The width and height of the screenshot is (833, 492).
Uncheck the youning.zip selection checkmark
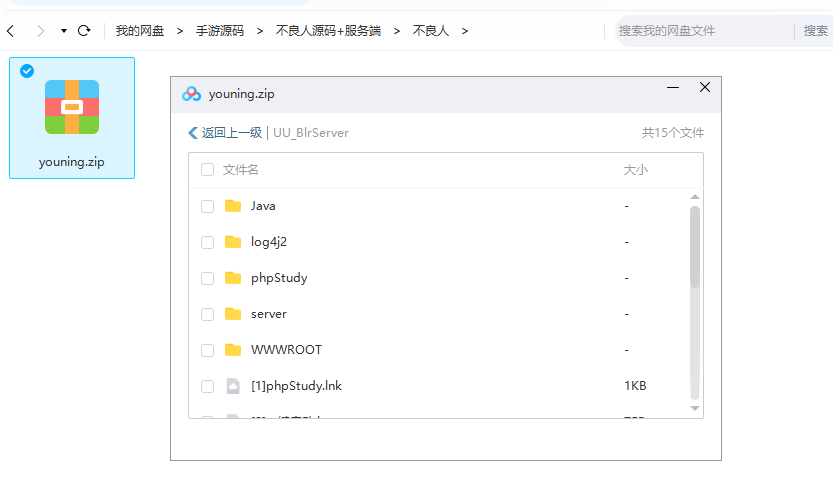[x=27, y=71]
